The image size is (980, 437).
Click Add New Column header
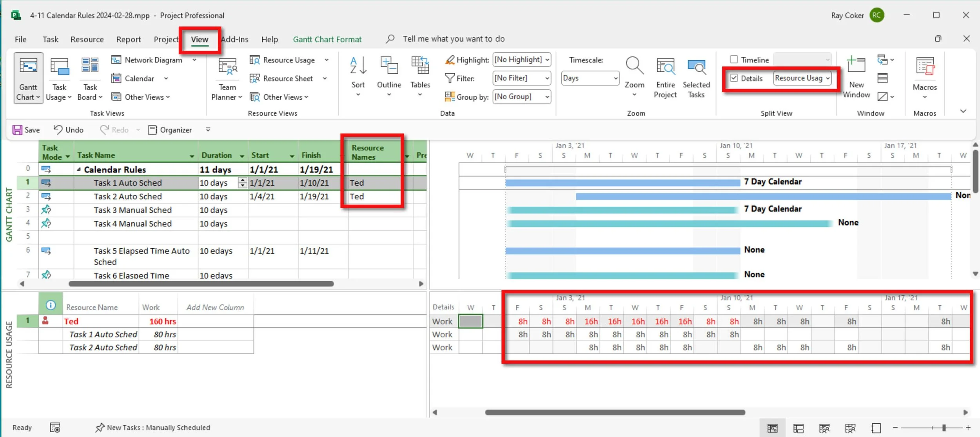click(215, 308)
